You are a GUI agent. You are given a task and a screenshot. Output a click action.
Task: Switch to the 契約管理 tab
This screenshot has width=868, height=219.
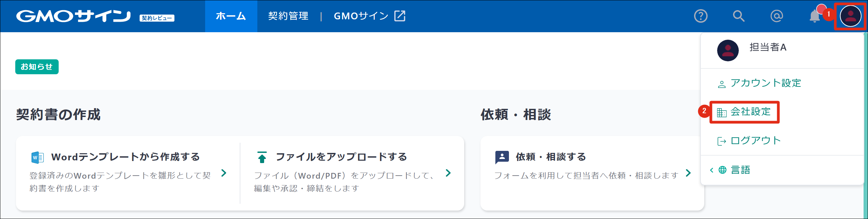288,16
